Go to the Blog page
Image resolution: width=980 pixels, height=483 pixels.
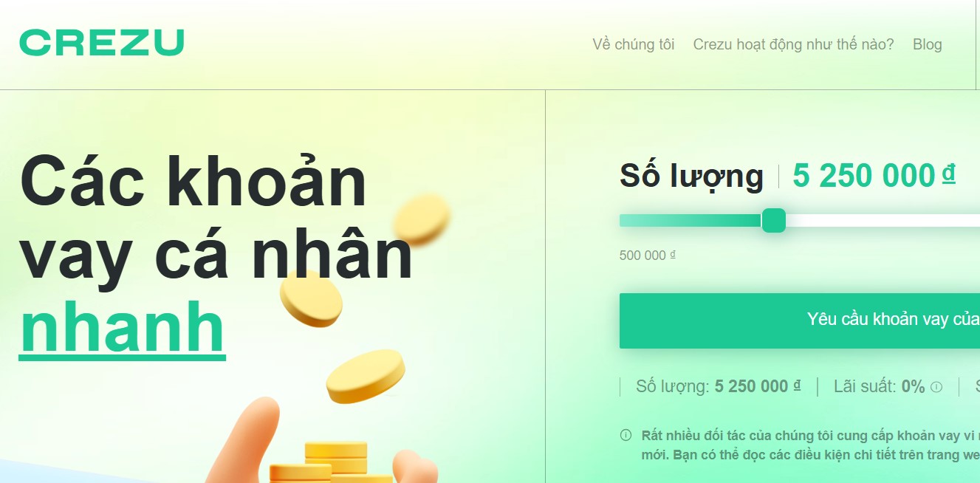tap(927, 44)
